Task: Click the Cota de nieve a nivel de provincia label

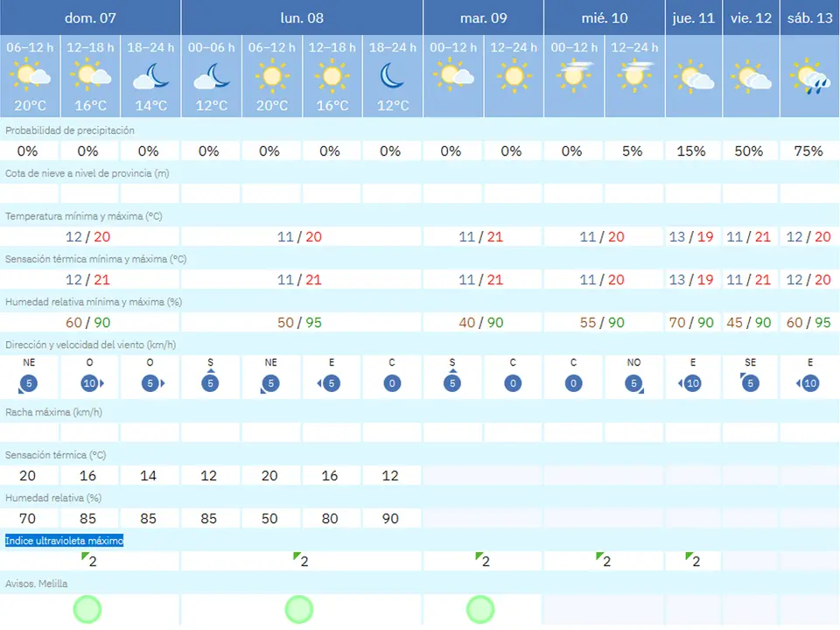Action: [87, 173]
